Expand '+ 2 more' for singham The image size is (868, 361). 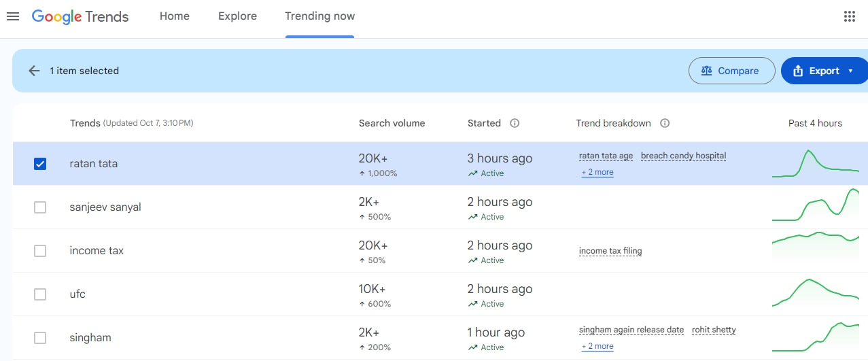click(597, 347)
